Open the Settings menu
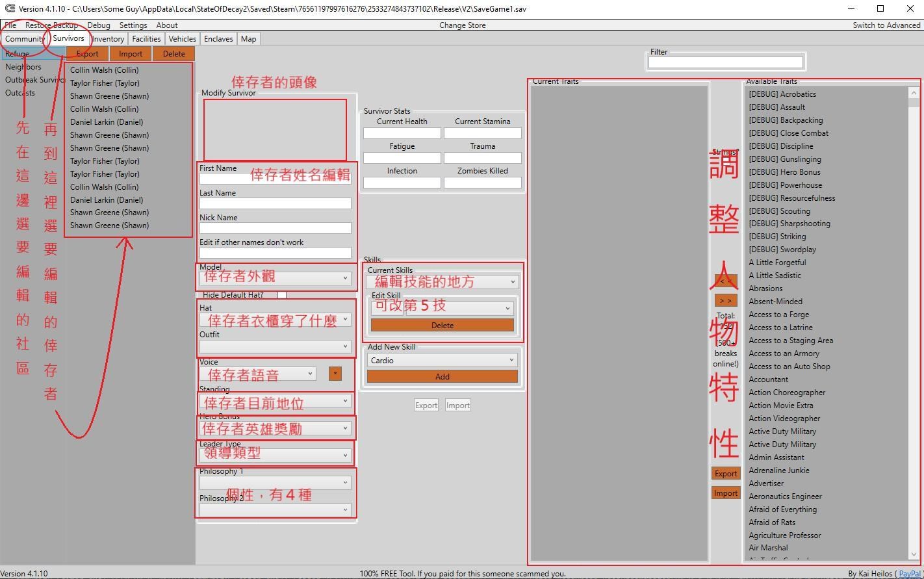 point(133,25)
